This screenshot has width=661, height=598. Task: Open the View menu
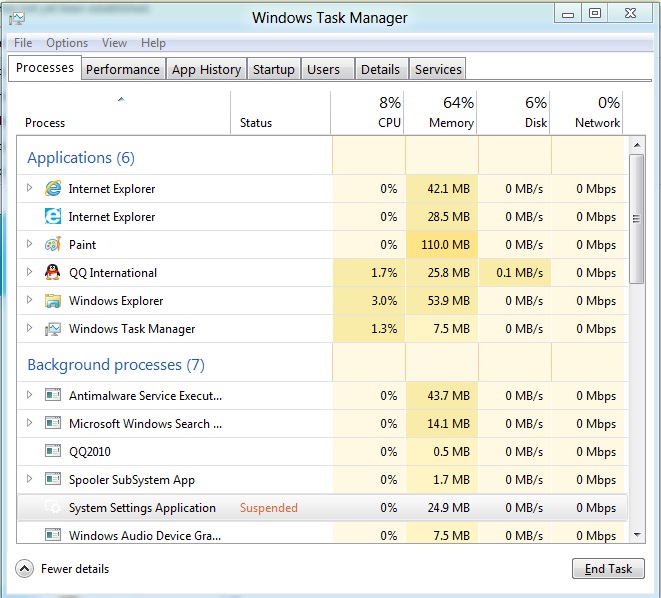[114, 43]
